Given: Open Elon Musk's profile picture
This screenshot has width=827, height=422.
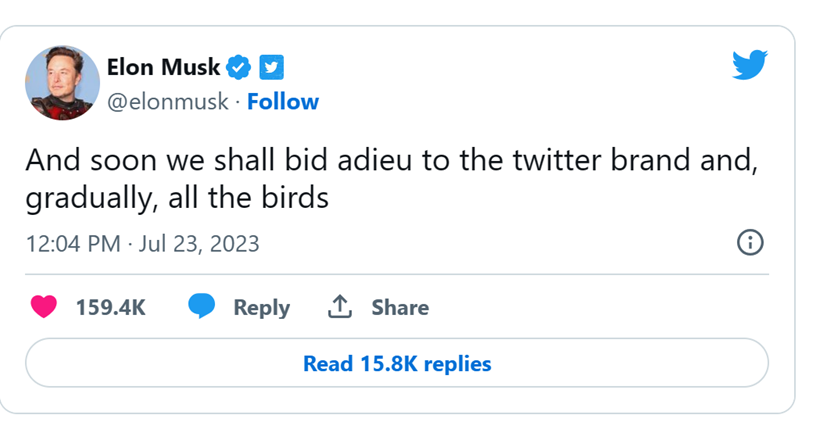Looking at the screenshot, I should (62, 83).
